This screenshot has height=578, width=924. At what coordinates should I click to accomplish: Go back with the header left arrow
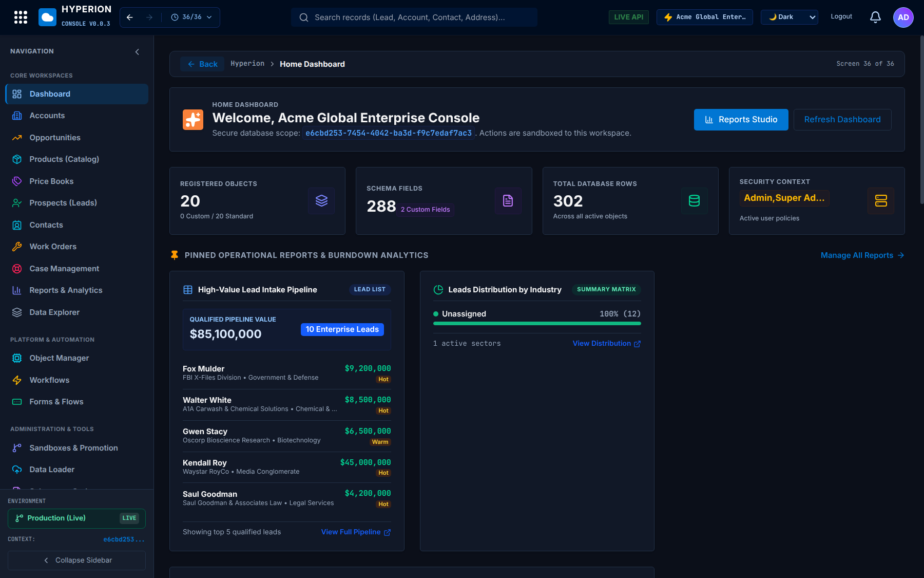[130, 17]
